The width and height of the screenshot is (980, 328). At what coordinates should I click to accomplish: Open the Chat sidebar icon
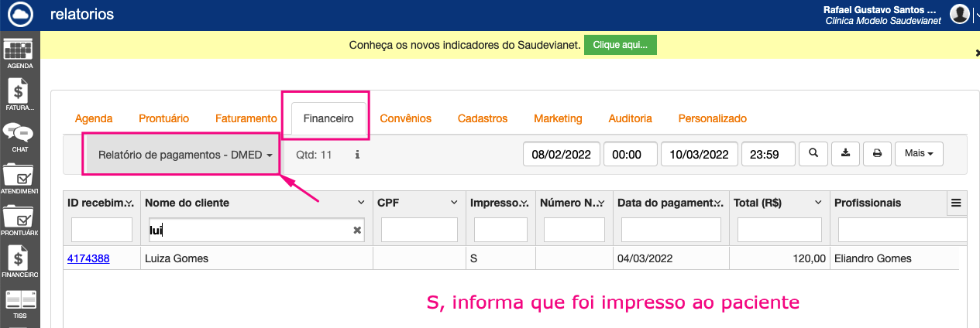pyautogui.click(x=19, y=136)
